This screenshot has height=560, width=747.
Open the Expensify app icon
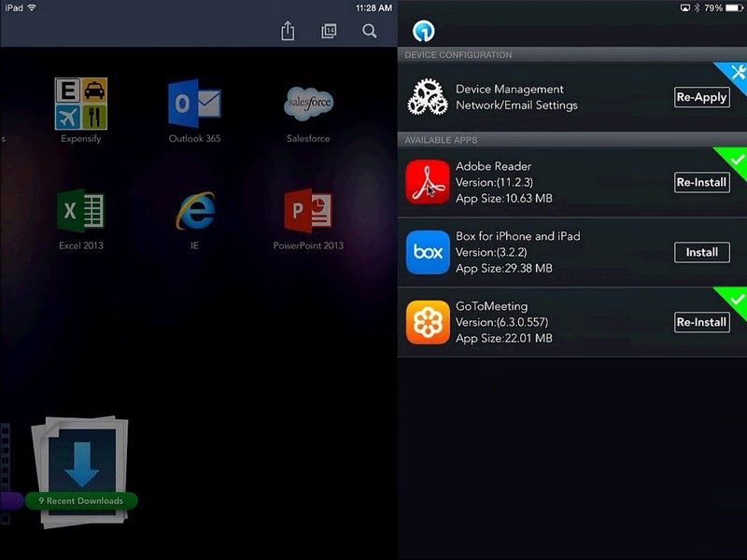click(x=81, y=104)
